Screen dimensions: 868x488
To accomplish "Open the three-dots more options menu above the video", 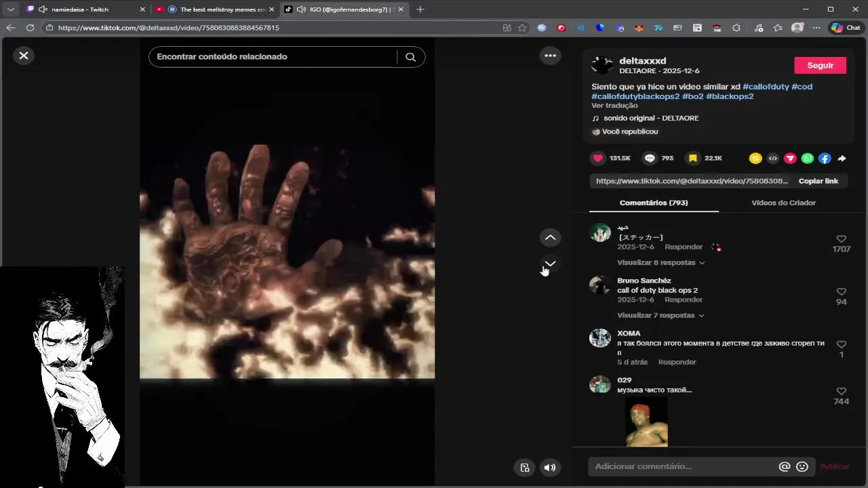I will click(551, 56).
